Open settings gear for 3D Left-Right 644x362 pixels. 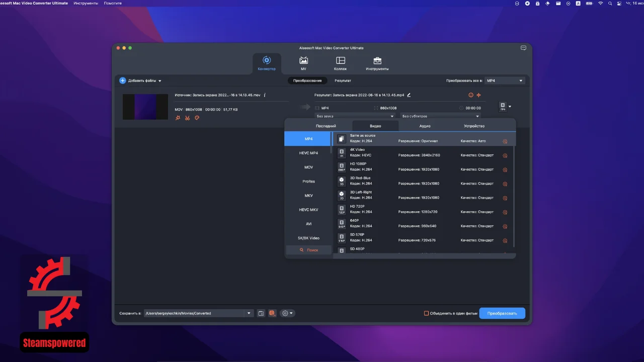pyautogui.click(x=505, y=198)
